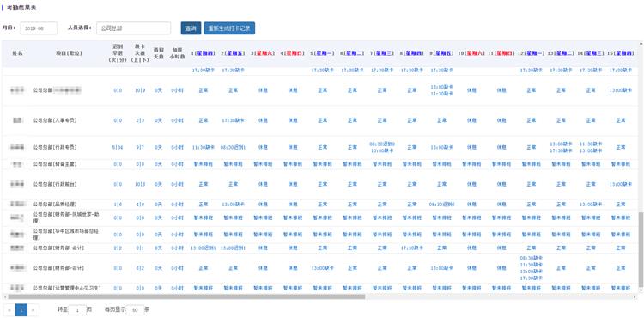The width and height of the screenshot is (644, 318).
Task: Select page 1 in pagination
Action: click(x=21, y=310)
